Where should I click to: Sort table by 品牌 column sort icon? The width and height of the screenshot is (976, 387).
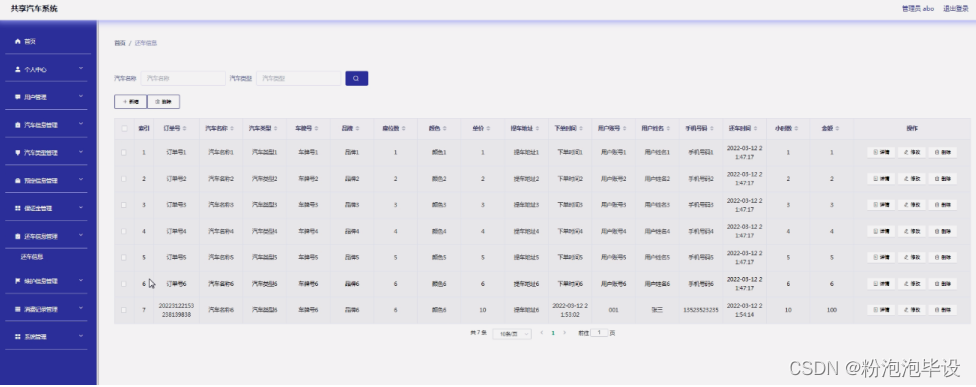pos(358,129)
